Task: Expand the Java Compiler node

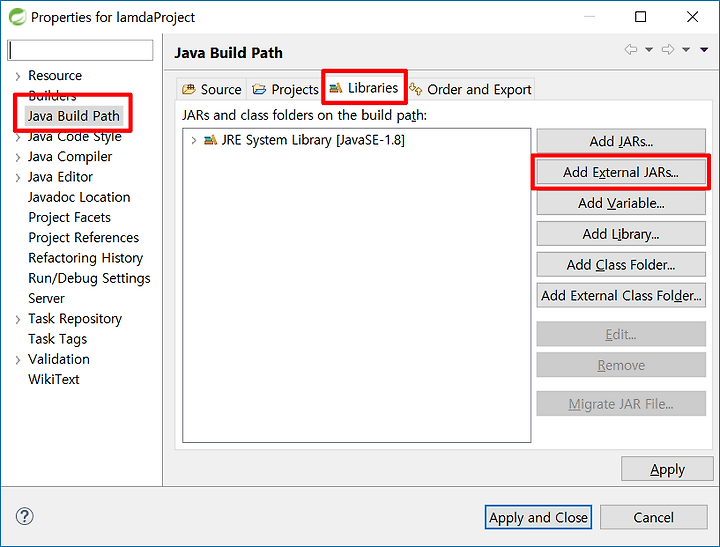Action: [18, 157]
